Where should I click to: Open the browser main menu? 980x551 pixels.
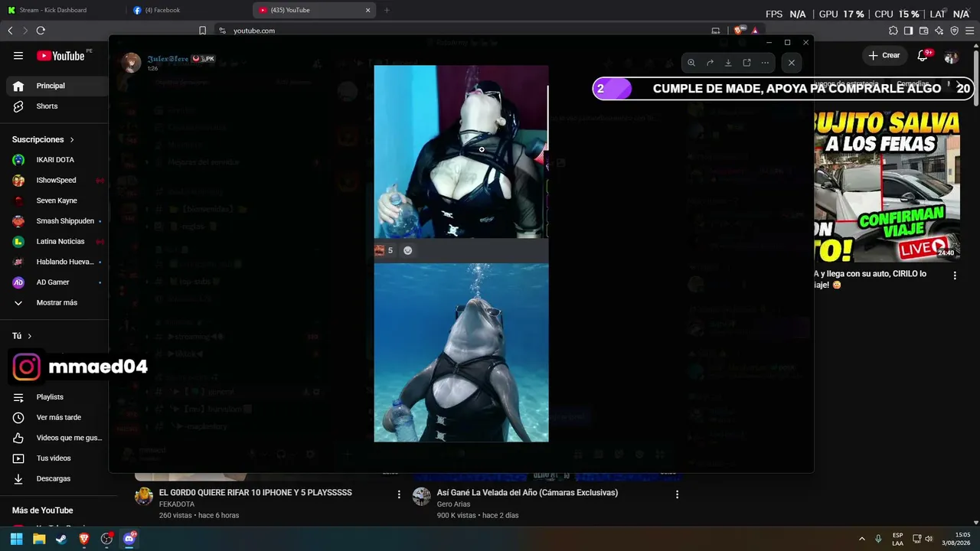tap(969, 31)
